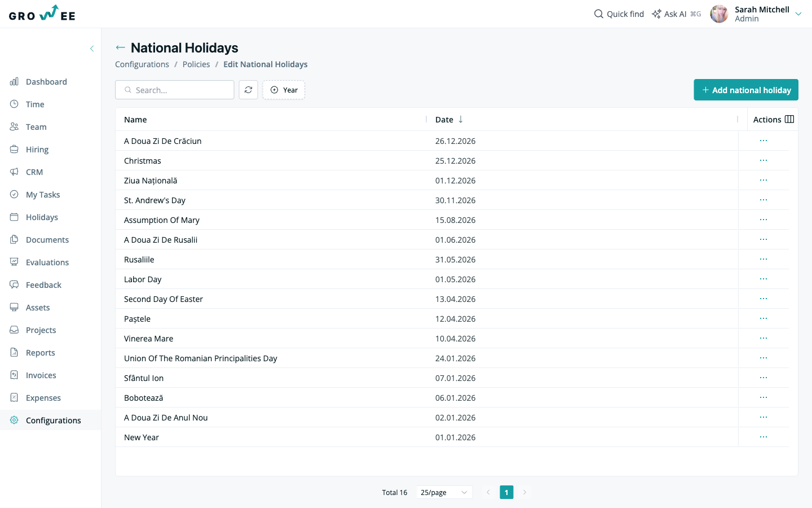812x508 pixels.
Task: Click Configurations breadcrumb link
Action: (x=142, y=64)
